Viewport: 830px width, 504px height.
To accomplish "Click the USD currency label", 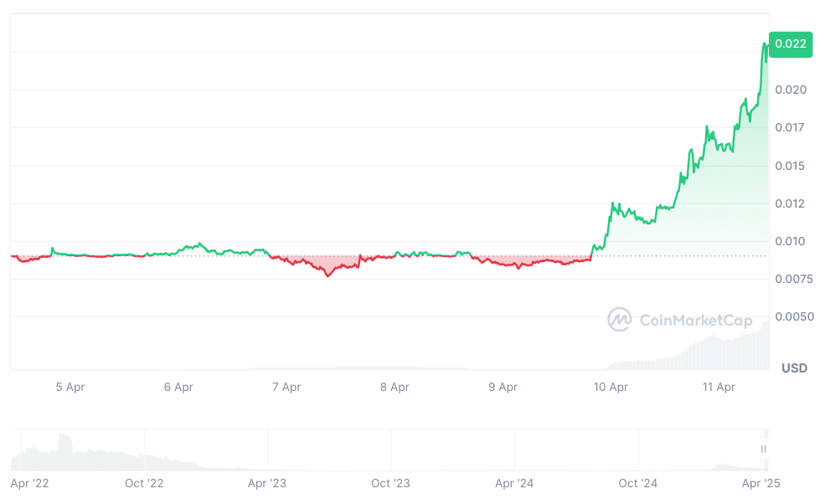I will tap(794, 368).
